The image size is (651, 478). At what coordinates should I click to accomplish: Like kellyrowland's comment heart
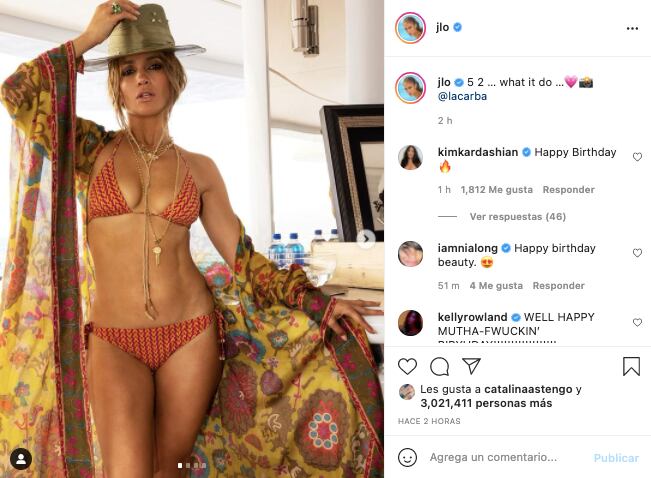point(637,322)
